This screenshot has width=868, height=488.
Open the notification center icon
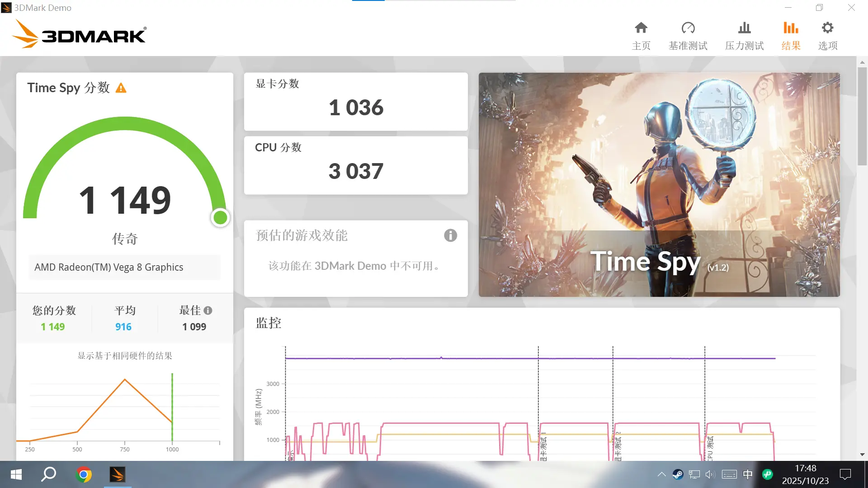coord(845,474)
